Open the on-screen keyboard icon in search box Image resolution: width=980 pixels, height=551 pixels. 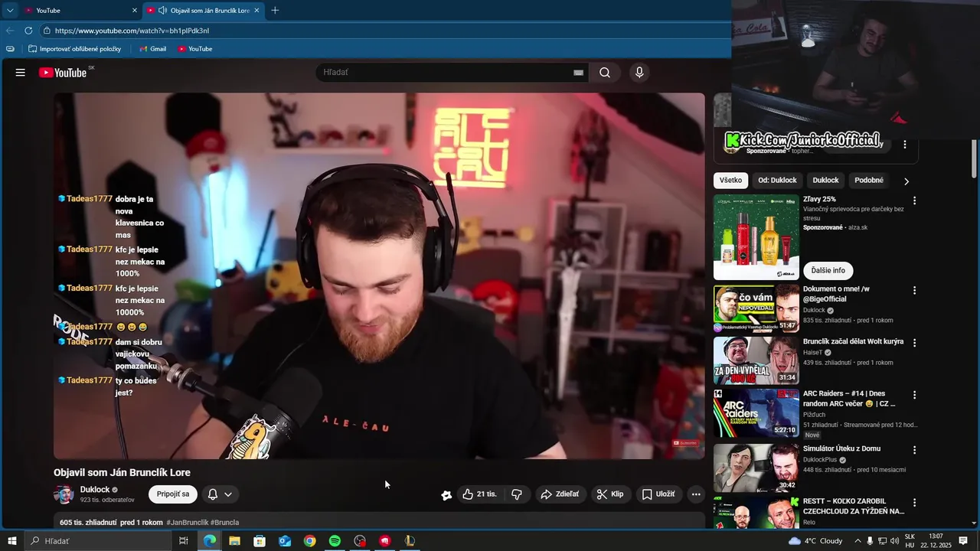click(x=578, y=73)
